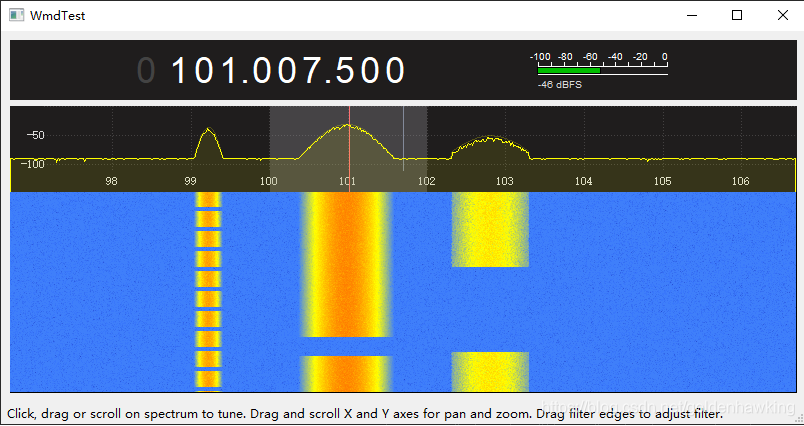The width and height of the screenshot is (804, 426).
Task: Close the WmdTest window
Action: tap(782, 15)
